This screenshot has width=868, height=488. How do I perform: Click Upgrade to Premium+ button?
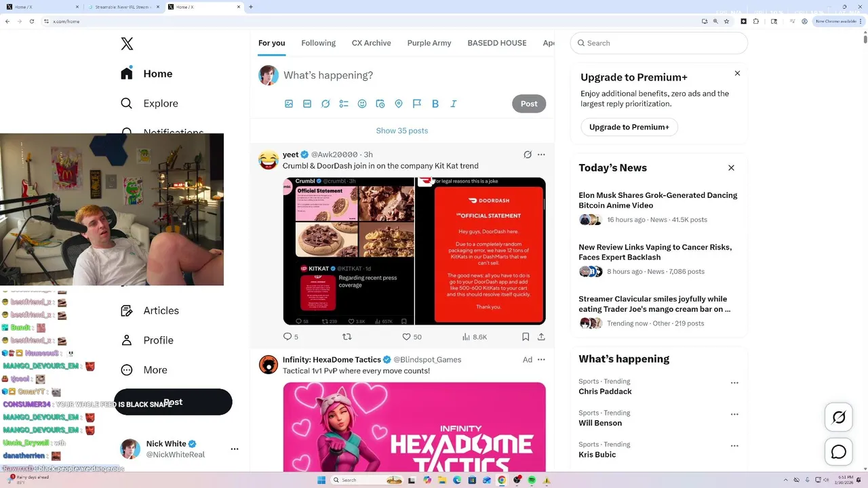click(x=629, y=127)
